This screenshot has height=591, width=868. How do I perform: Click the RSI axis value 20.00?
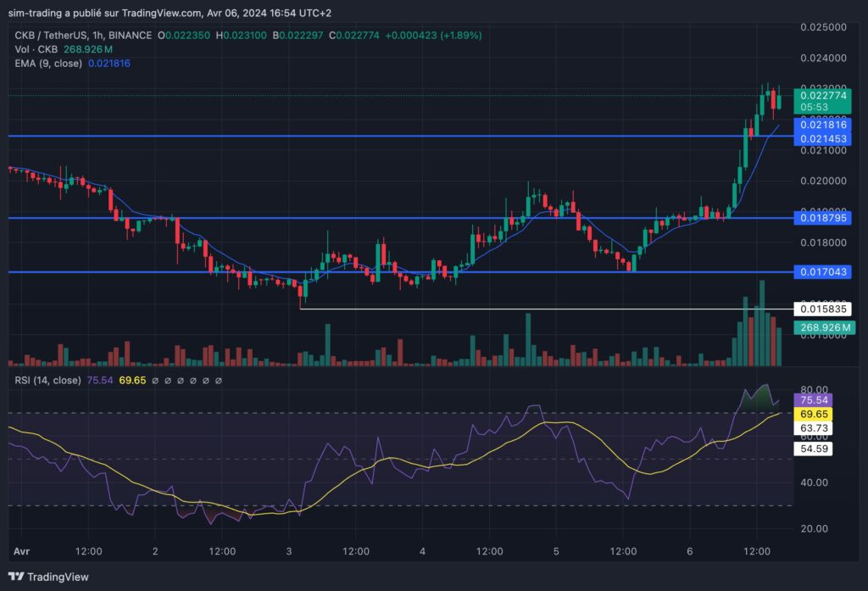tap(815, 529)
